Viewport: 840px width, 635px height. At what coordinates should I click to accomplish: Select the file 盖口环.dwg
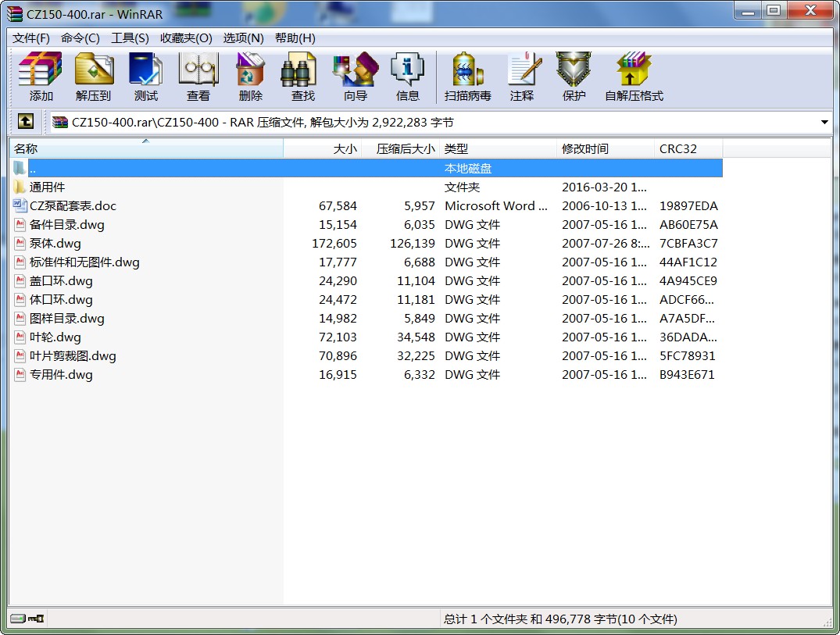click(x=60, y=280)
